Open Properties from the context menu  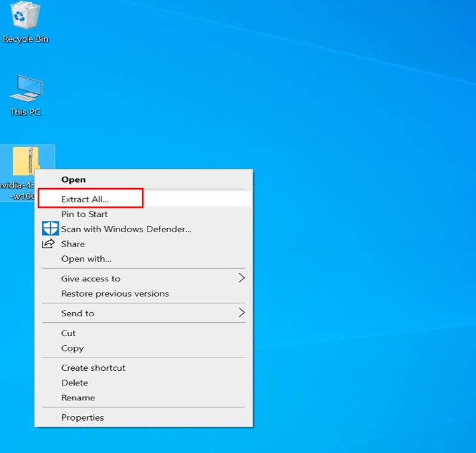143,418
